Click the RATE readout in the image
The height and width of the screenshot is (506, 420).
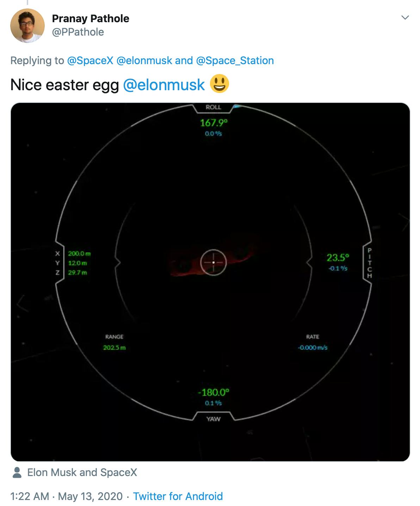pos(313,343)
